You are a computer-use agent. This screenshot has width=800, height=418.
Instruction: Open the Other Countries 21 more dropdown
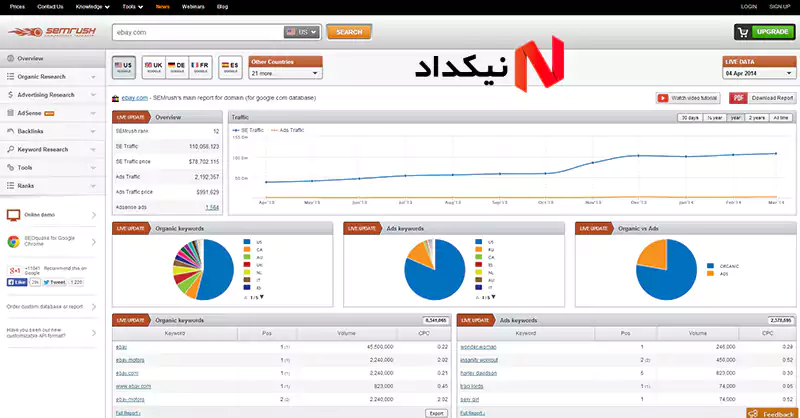tap(285, 73)
